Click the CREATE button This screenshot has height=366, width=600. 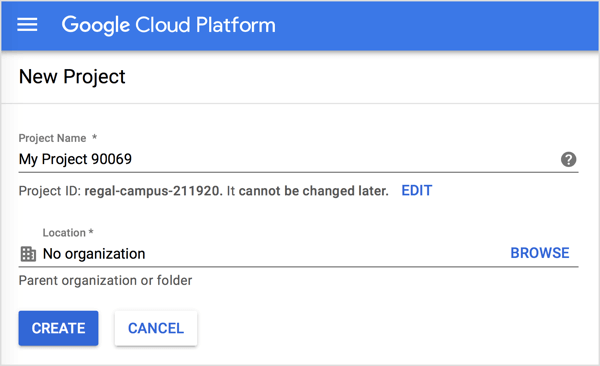coord(59,328)
